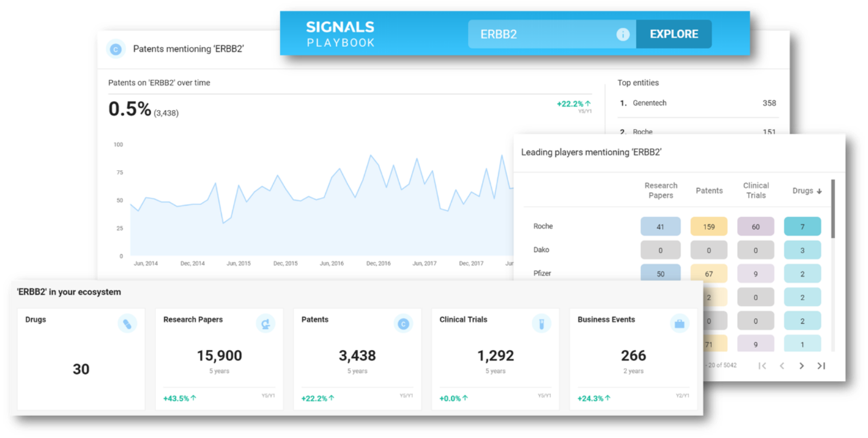Click the Patents card copyright icon
868x438 pixels.
[403, 324]
